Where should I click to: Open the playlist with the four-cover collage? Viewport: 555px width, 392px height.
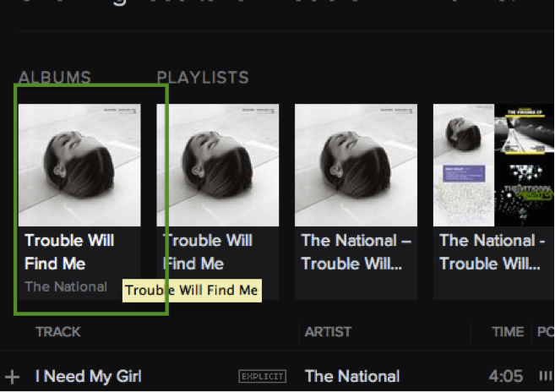(x=494, y=165)
